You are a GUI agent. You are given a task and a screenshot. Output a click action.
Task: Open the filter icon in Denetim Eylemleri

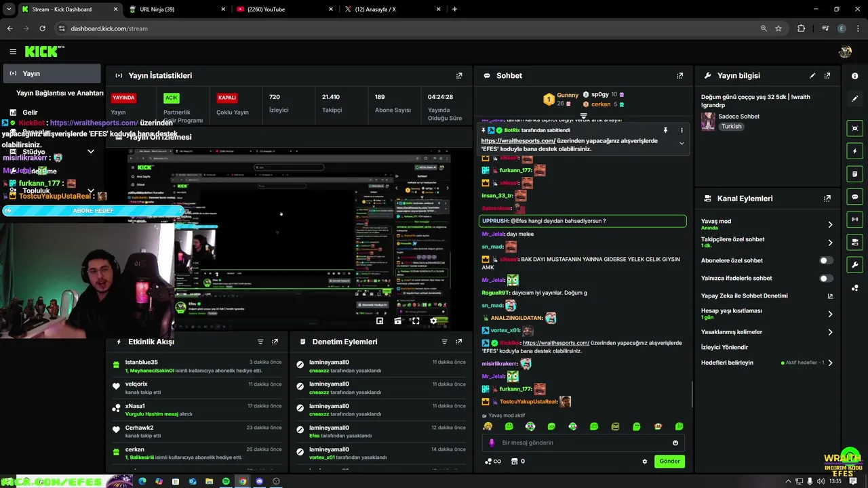coord(445,342)
